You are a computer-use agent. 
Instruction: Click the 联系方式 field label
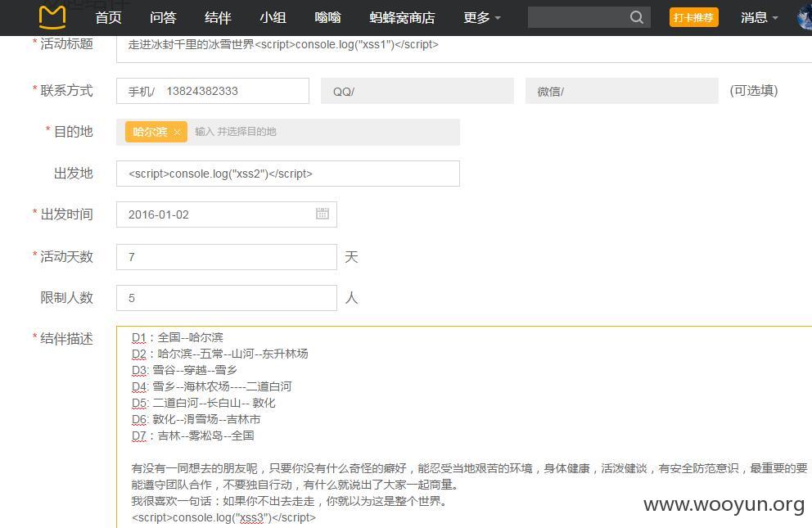[x=66, y=91]
